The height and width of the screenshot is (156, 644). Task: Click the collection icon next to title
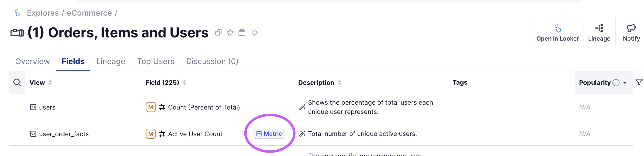click(x=242, y=33)
